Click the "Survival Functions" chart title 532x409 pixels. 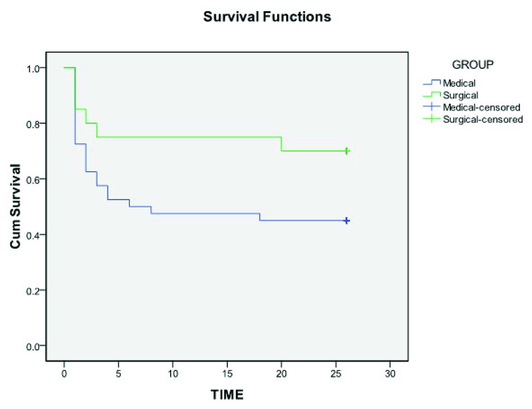pos(267,17)
